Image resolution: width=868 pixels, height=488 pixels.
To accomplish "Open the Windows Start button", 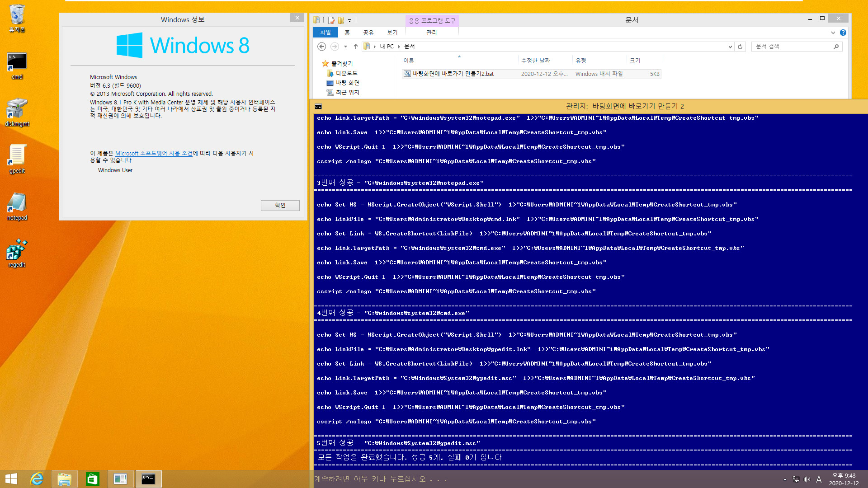I will point(11,479).
